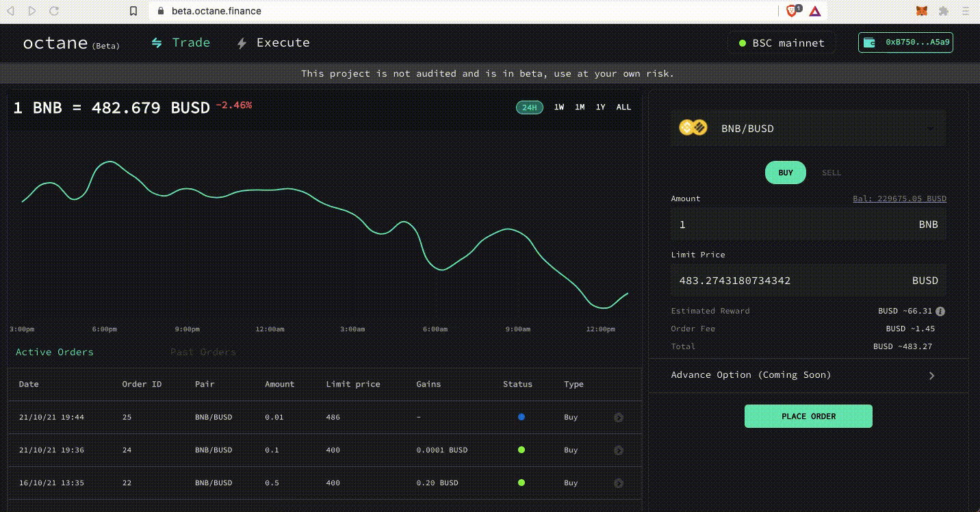Click the Limit Price input field
Viewport: 980px width, 512px height.
point(809,280)
